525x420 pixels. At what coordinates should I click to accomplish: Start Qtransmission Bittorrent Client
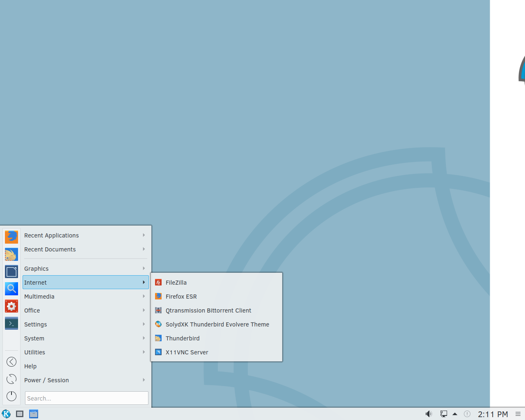[x=217, y=310]
